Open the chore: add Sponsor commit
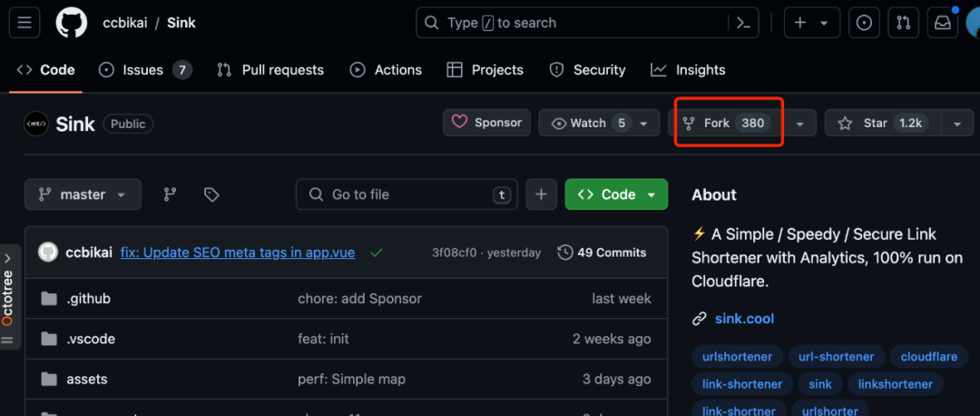 [x=360, y=299]
